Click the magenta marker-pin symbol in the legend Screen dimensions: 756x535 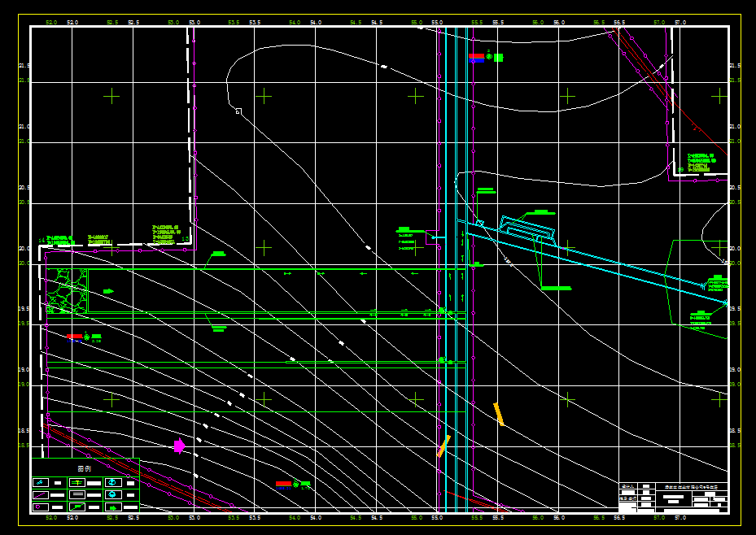click(x=37, y=507)
